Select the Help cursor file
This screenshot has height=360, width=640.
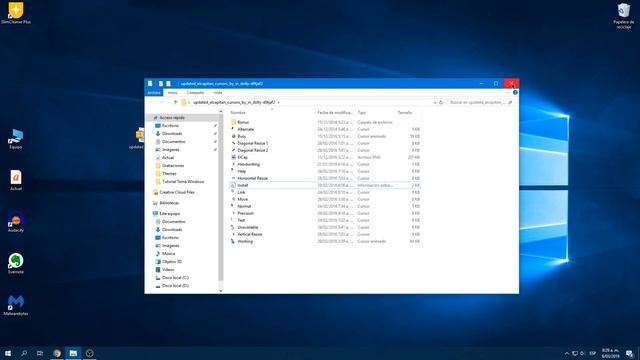pos(242,171)
